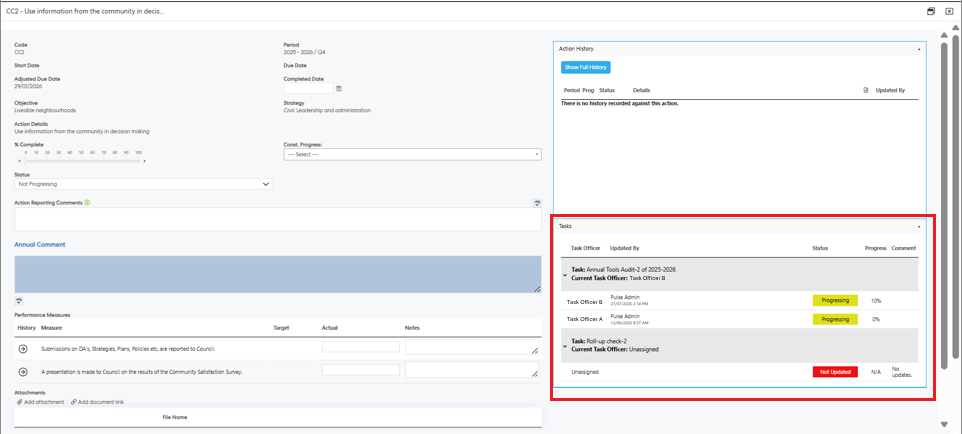
Task: Close the CC2 action dialog
Action: pyautogui.click(x=949, y=11)
